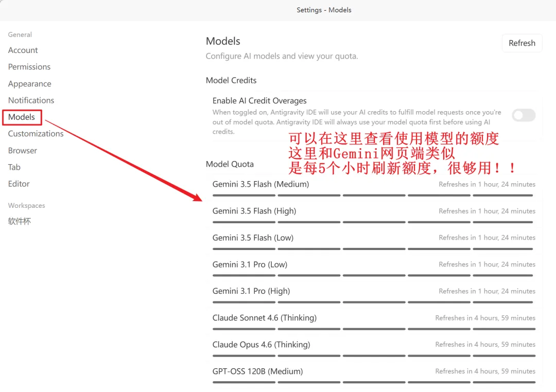Open the Editor settings section
Screen dimensions: 556x392
click(19, 184)
